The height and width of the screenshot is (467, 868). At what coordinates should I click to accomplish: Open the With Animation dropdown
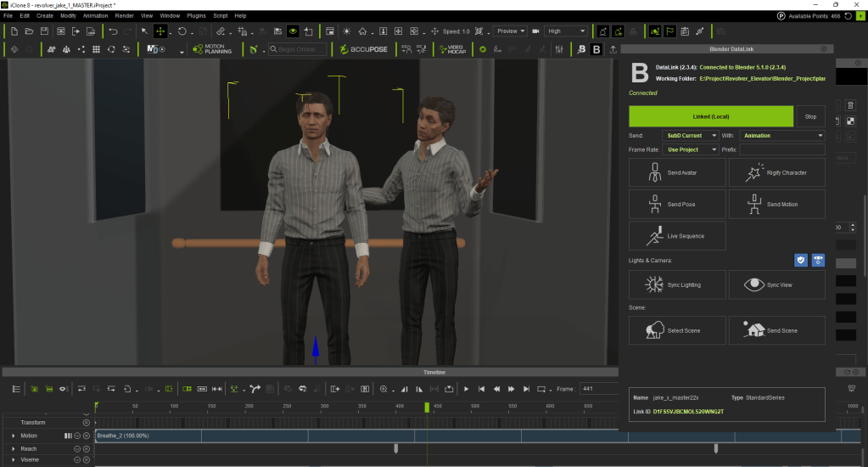[x=782, y=135]
